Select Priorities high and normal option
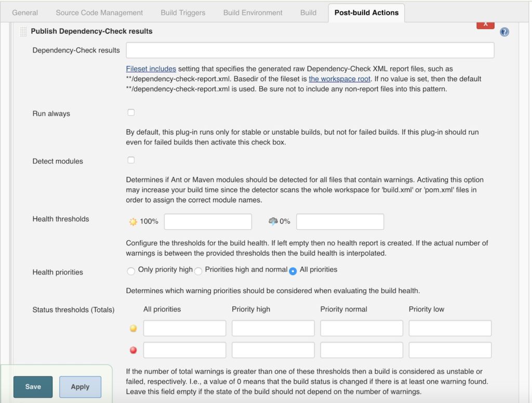 [x=198, y=271]
